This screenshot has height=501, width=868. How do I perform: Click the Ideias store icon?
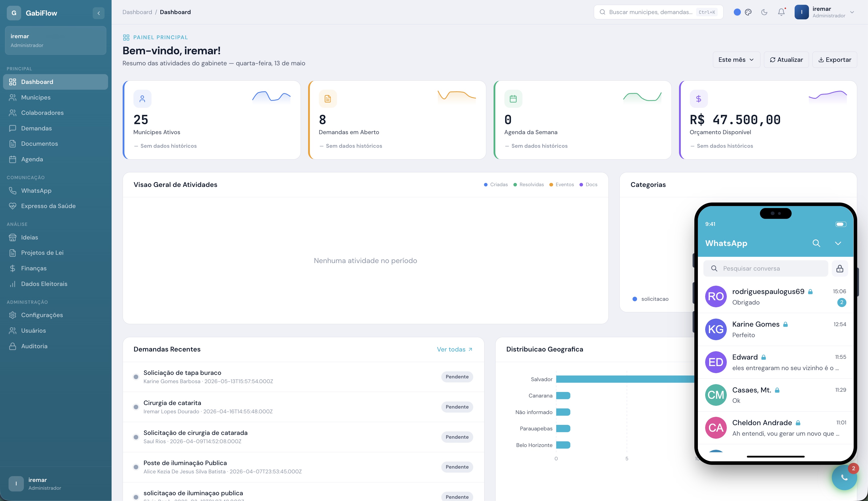pos(13,237)
